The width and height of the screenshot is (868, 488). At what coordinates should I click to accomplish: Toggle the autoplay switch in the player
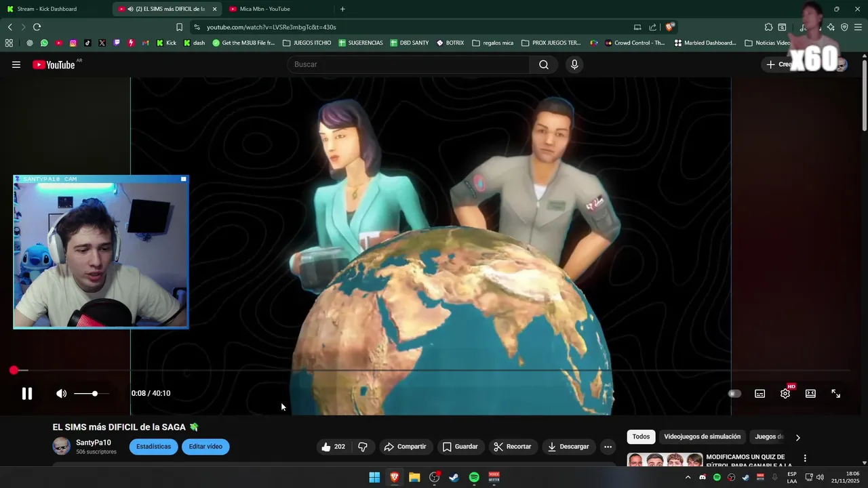pos(734,393)
